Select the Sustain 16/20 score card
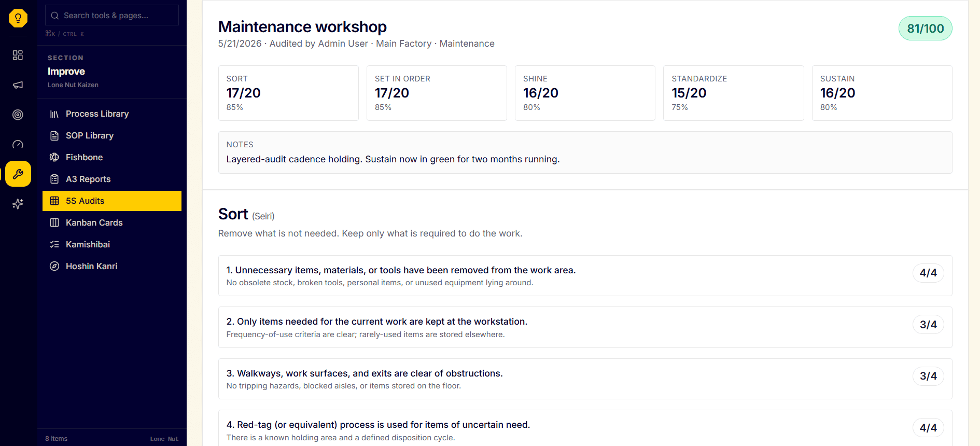Viewport: 980px width, 446px height. [882, 93]
